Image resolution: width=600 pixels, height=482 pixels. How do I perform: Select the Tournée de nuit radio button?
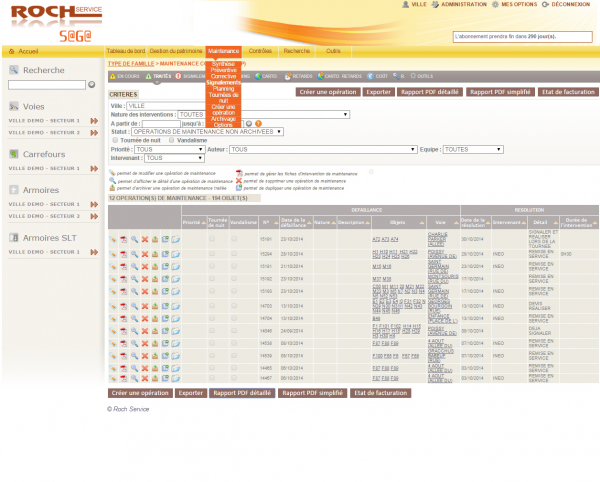[x=113, y=140]
